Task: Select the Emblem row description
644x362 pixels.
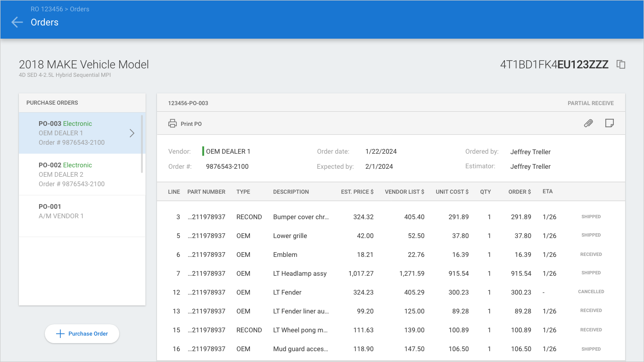Action: point(285,255)
